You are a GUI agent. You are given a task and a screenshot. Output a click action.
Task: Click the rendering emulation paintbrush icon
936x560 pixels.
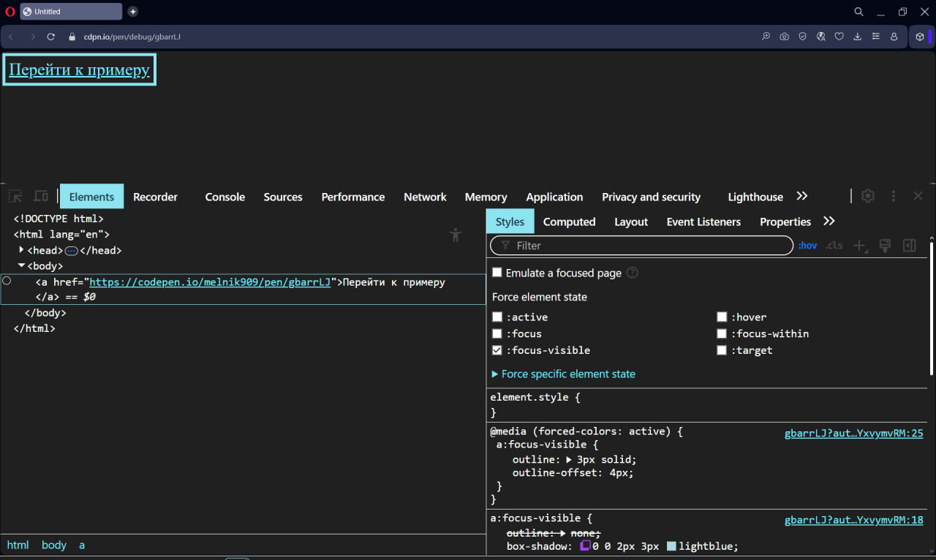(x=885, y=246)
